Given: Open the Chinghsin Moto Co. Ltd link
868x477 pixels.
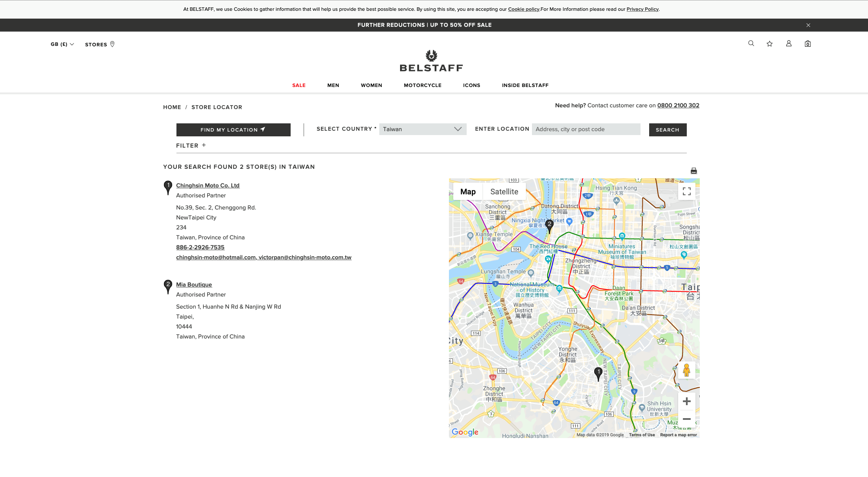Looking at the screenshot, I should click(208, 185).
